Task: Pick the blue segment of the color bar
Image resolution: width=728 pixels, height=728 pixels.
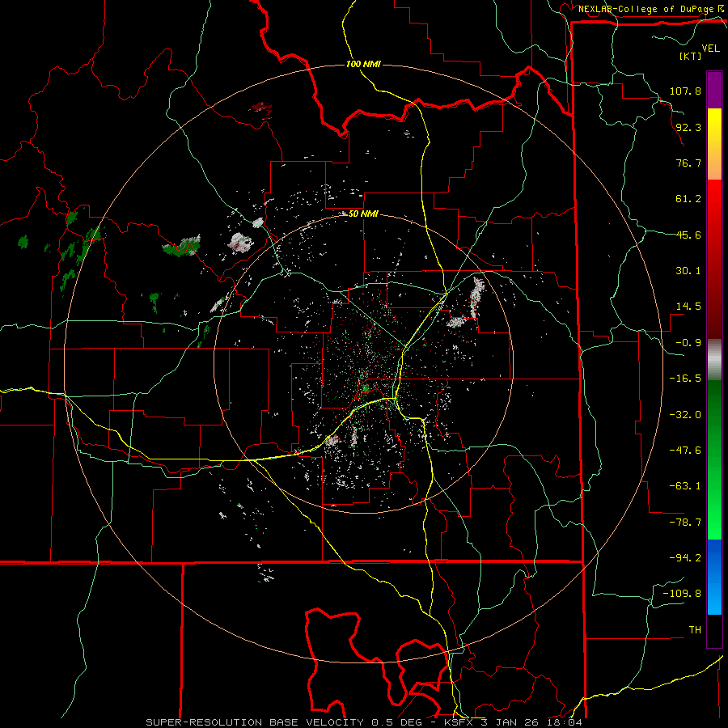Action: (x=714, y=577)
